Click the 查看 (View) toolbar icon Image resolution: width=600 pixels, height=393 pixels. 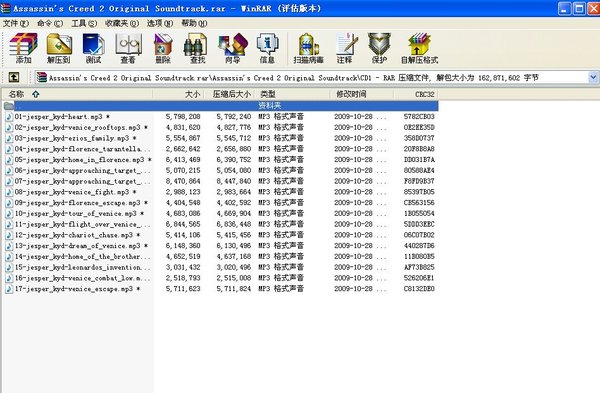pyautogui.click(x=128, y=48)
